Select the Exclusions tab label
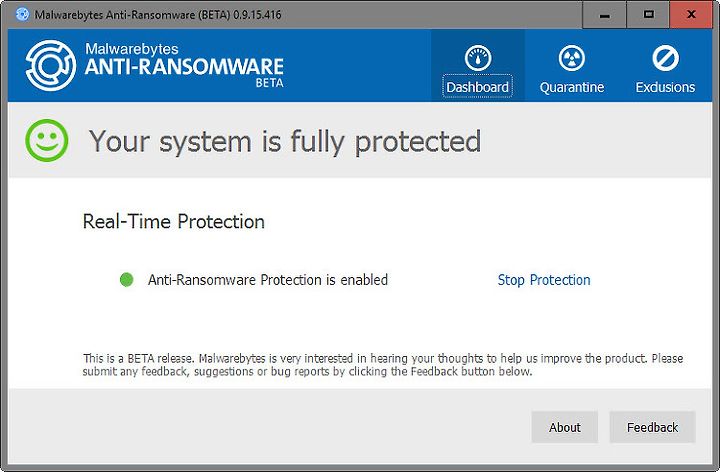This screenshot has height=472, width=720. (665, 87)
